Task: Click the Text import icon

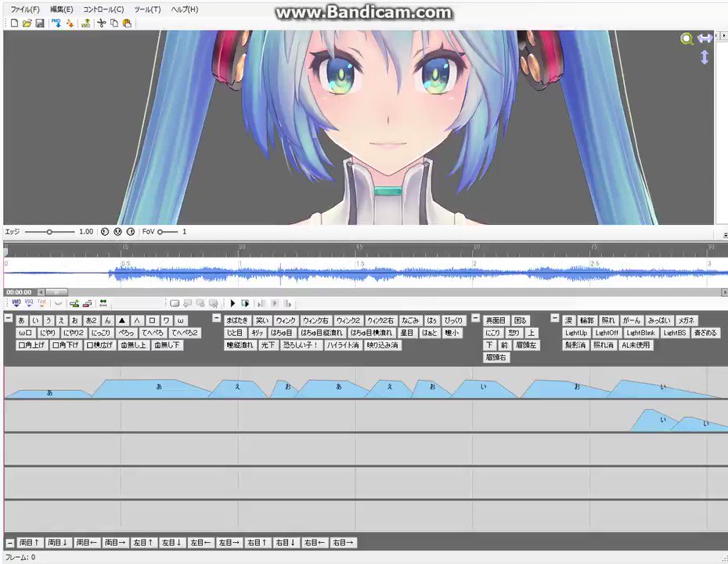Action: [41, 303]
